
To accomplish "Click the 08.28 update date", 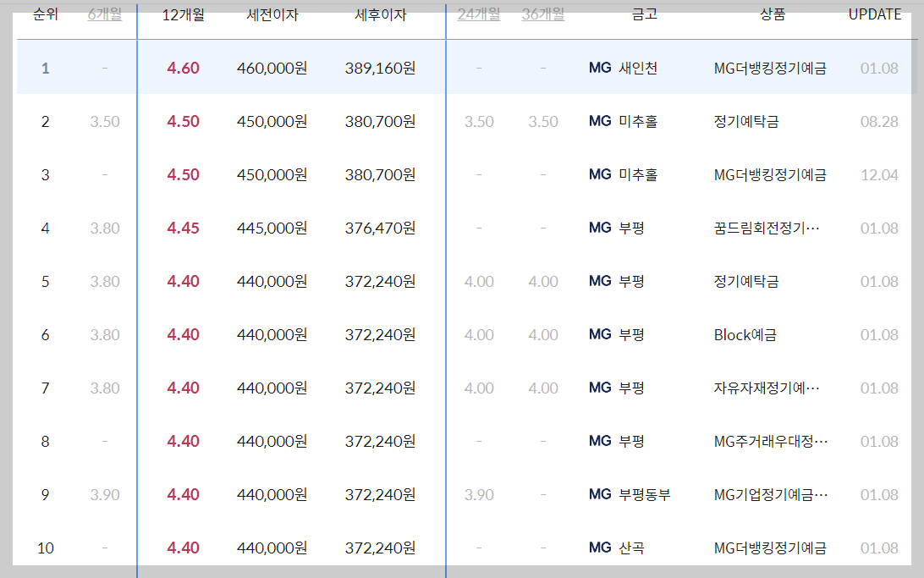I will click(x=879, y=121).
